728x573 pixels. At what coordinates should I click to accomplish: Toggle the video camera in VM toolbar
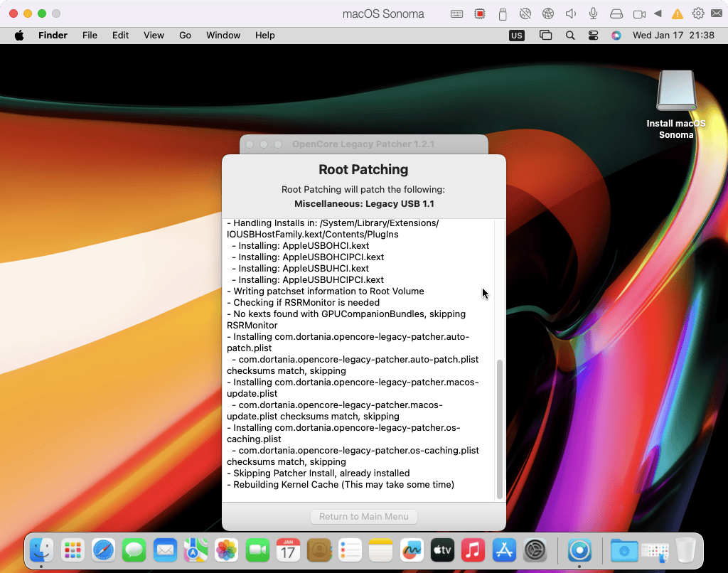tap(639, 14)
